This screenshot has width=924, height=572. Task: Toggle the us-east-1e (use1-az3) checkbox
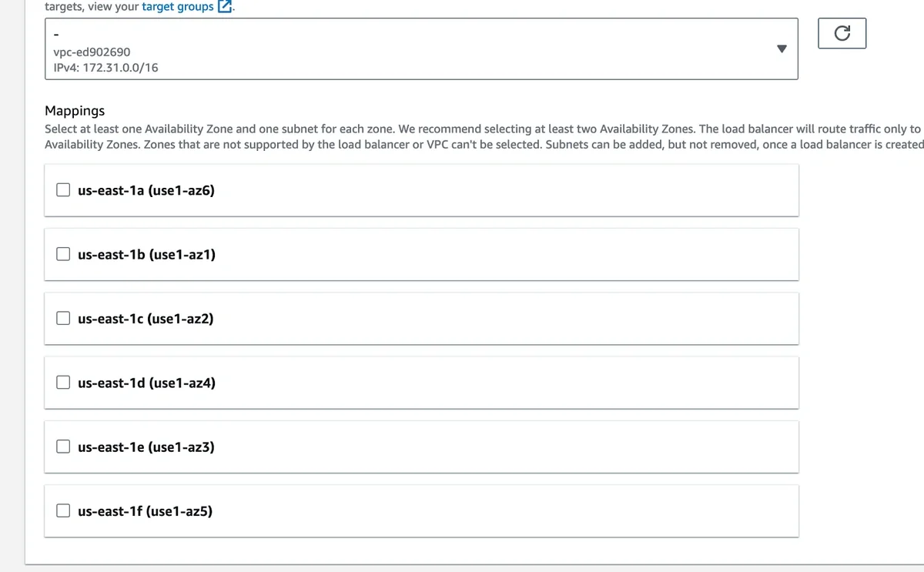[64, 446]
